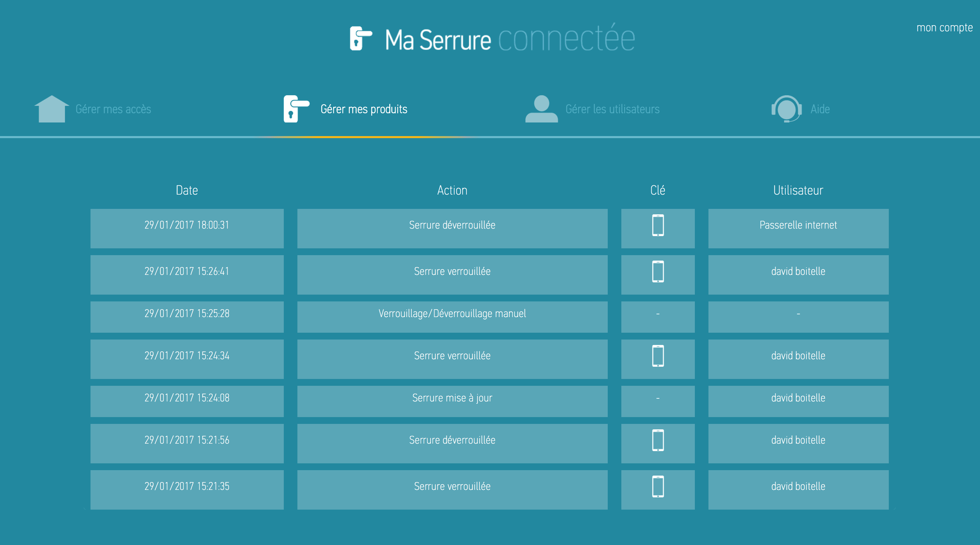Click david boitelle in 15:26:41 row
This screenshot has width=980, height=545.
coord(798,275)
